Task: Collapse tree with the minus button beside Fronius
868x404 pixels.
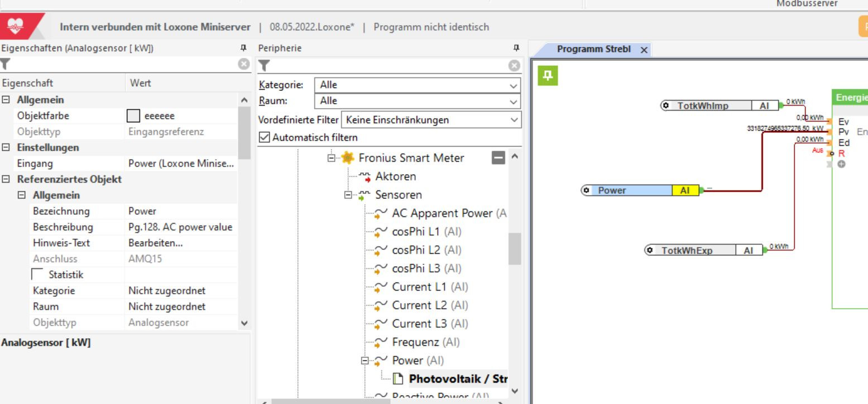Action: (498, 158)
